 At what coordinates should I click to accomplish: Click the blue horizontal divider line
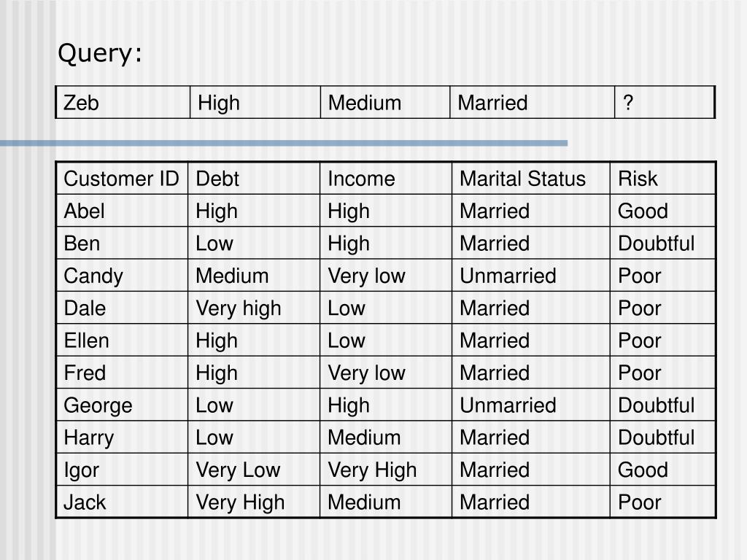coord(284,143)
